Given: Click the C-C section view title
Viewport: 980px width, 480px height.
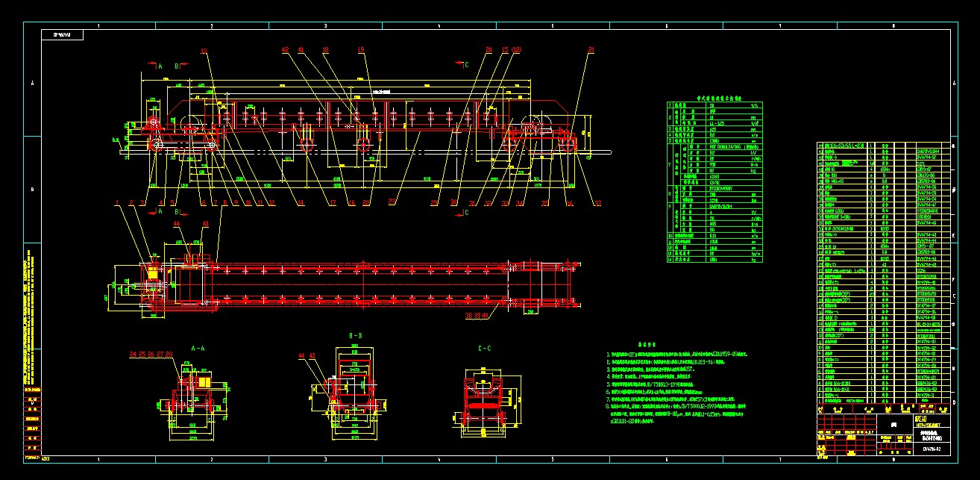Looking at the screenshot, I should pos(484,349).
